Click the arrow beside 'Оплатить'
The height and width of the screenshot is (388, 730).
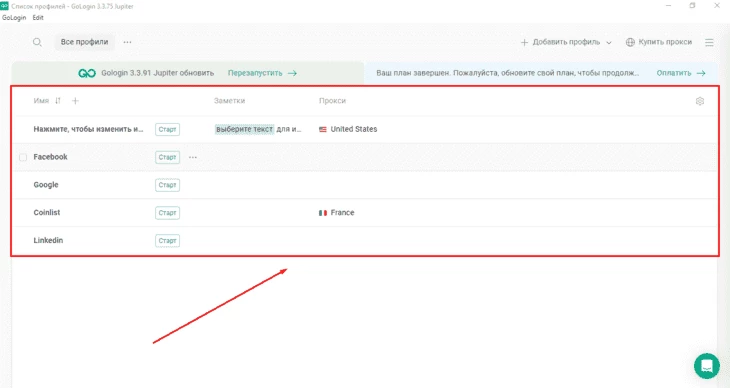tap(701, 73)
